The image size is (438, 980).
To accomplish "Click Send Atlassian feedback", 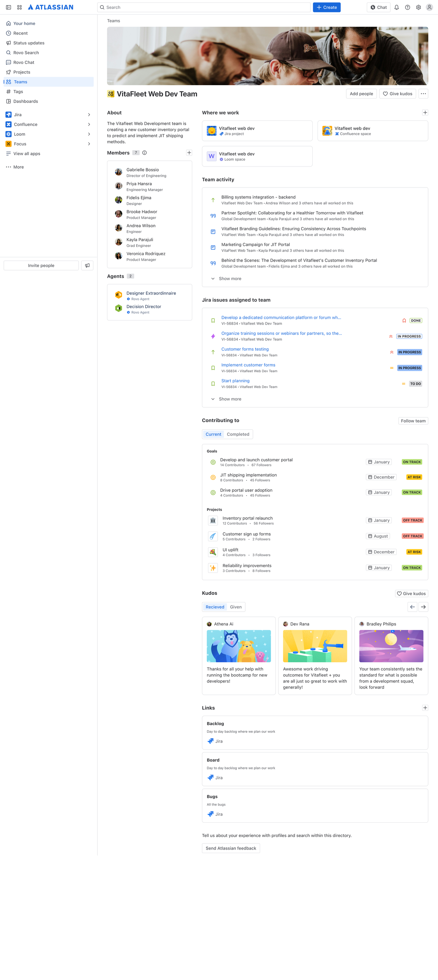I will tap(231, 848).
